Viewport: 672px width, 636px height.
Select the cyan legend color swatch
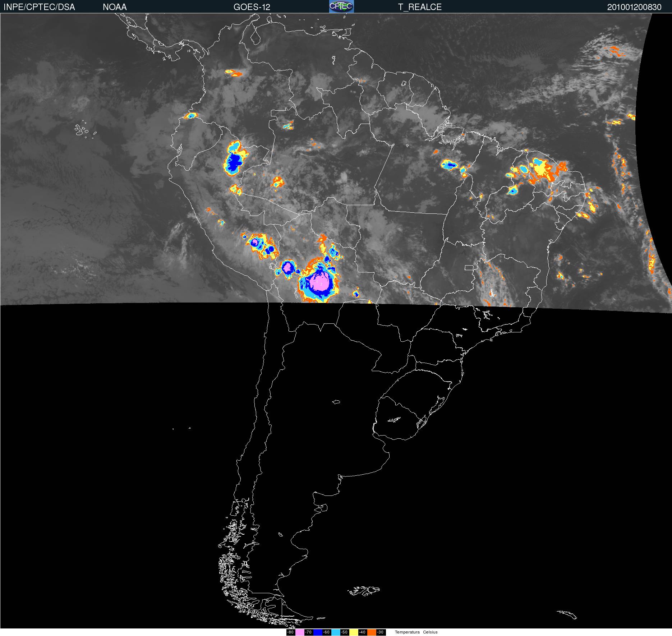tap(336, 632)
